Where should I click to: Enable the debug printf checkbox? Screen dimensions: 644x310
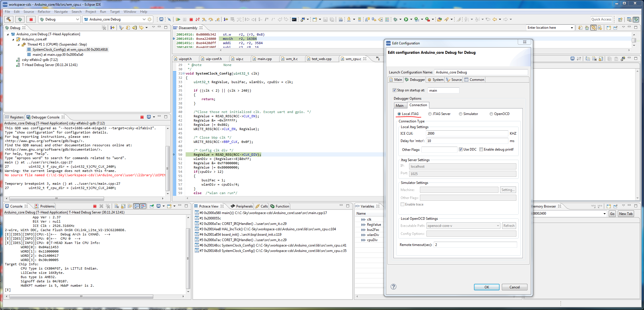tap(481, 149)
